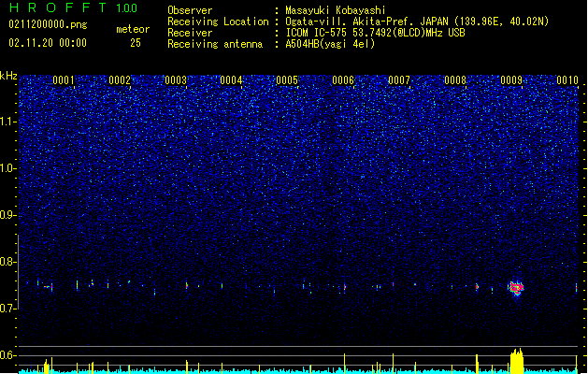Click the Ogata-vill. Akita-Pref. JAPAN location text

(417, 22)
